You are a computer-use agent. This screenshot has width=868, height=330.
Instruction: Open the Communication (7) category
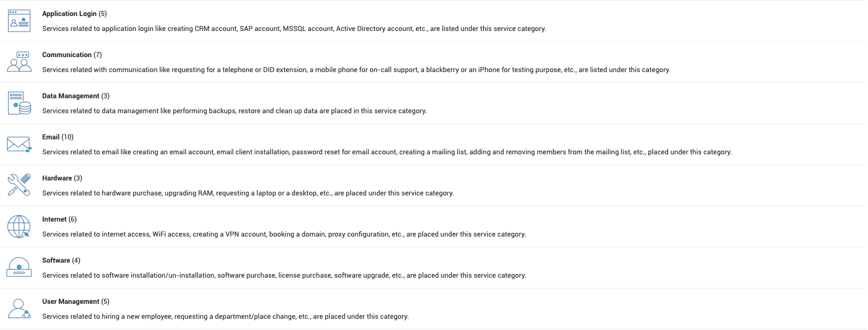pos(72,55)
